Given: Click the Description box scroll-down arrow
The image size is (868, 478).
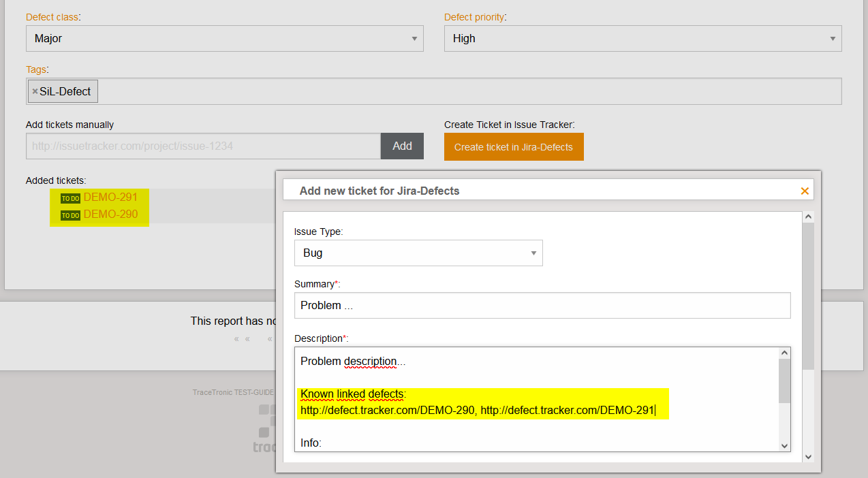Looking at the screenshot, I should [x=784, y=445].
